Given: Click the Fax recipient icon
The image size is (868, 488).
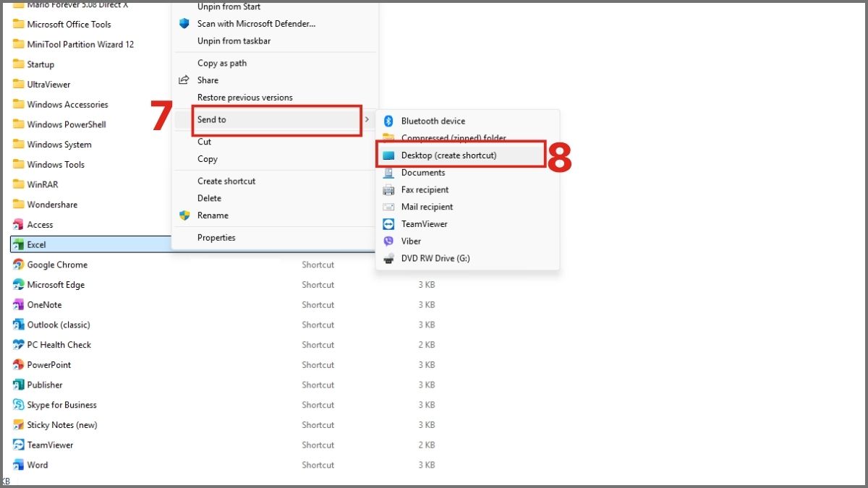Looking at the screenshot, I should pyautogui.click(x=388, y=189).
